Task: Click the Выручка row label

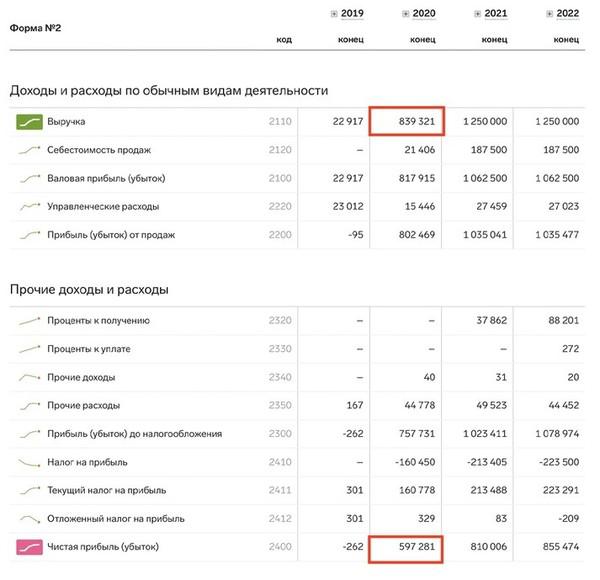Action: 66,122
